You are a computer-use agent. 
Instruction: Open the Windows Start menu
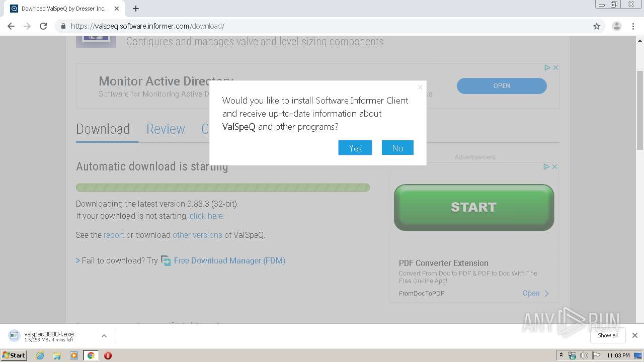point(14,355)
